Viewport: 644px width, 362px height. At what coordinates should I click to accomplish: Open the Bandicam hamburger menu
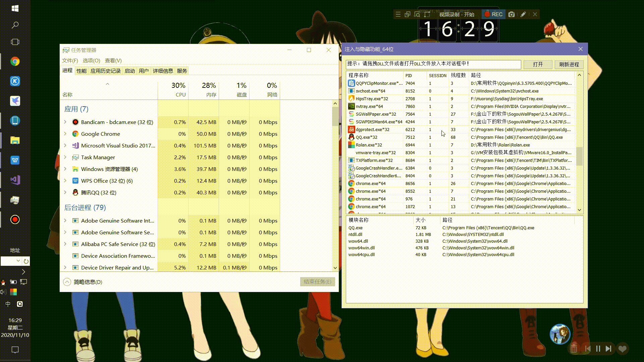click(398, 14)
